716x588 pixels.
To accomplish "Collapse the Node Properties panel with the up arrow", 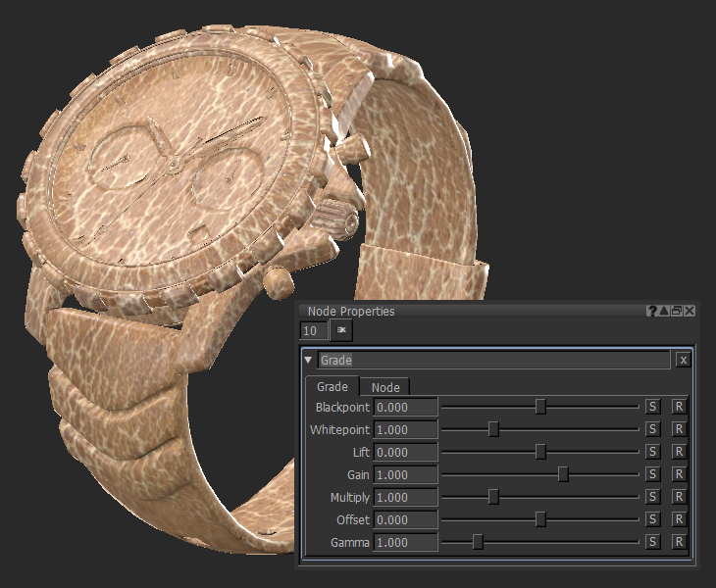I will (664, 311).
